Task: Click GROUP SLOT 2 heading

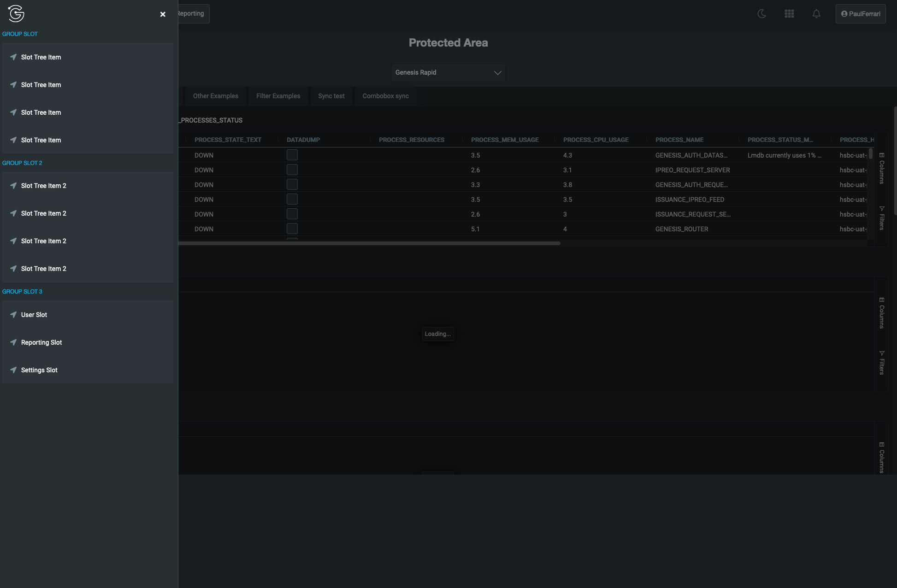Action: tap(22, 163)
